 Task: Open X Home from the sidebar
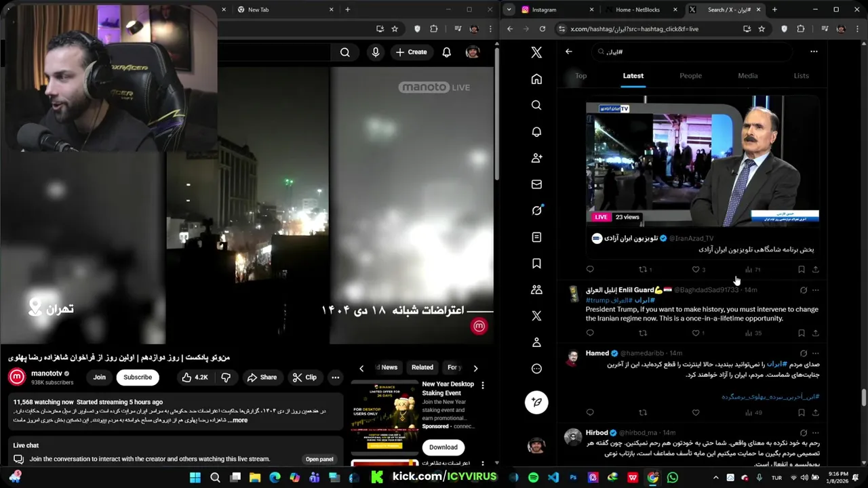pos(536,79)
